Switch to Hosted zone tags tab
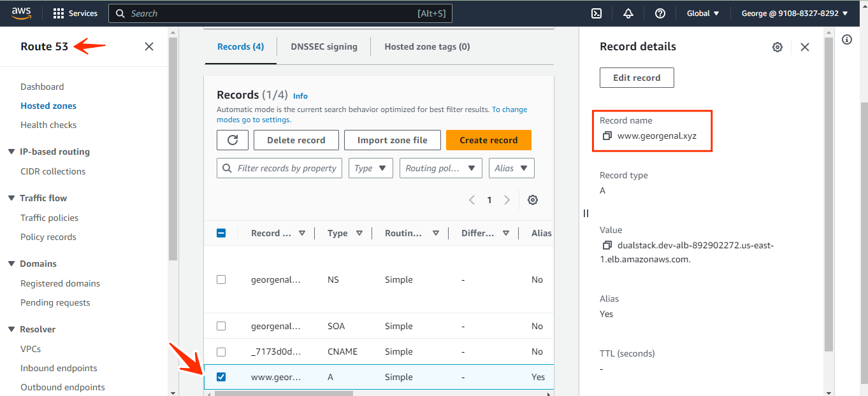The width and height of the screenshot is (868, 396). point(427,46)
